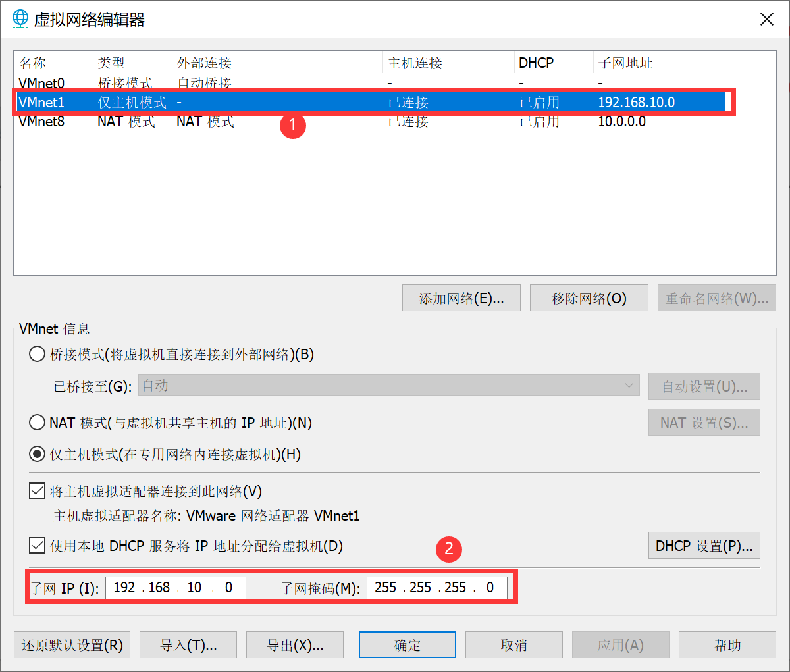Image resolution: width=790 pixels, height=672 pixels.
Task: Select NAT 模式 radio button
Action: click(38, 423)
